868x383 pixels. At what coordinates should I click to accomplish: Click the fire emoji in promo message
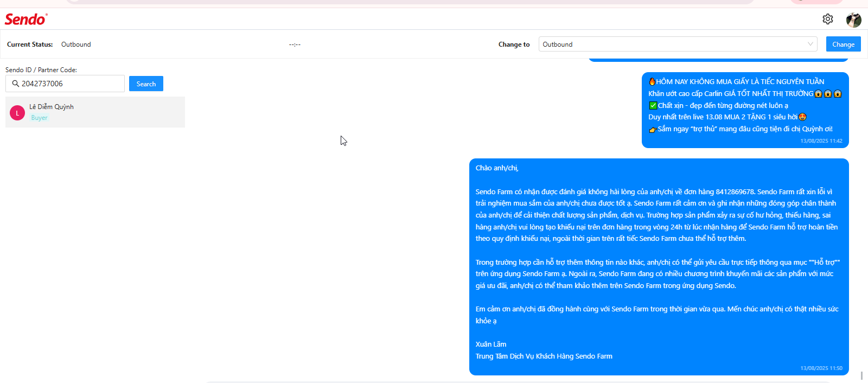[652, 82]
